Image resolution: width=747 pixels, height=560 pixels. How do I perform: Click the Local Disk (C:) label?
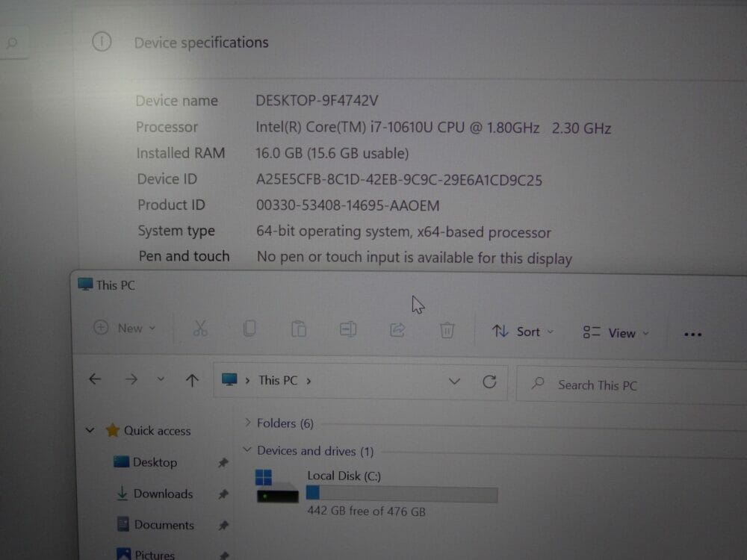pyautogui.click(x=344, y=476)
